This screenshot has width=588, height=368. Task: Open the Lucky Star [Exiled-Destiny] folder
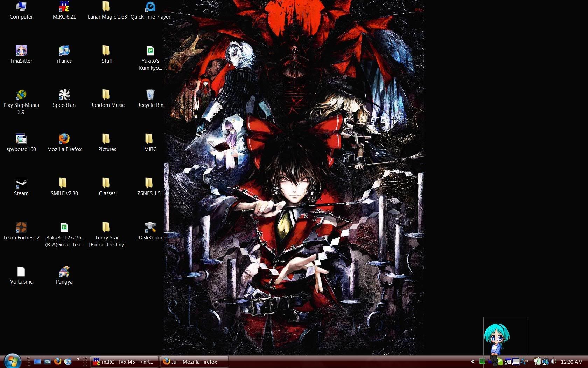pyautogui.click(x=107, y=227)
